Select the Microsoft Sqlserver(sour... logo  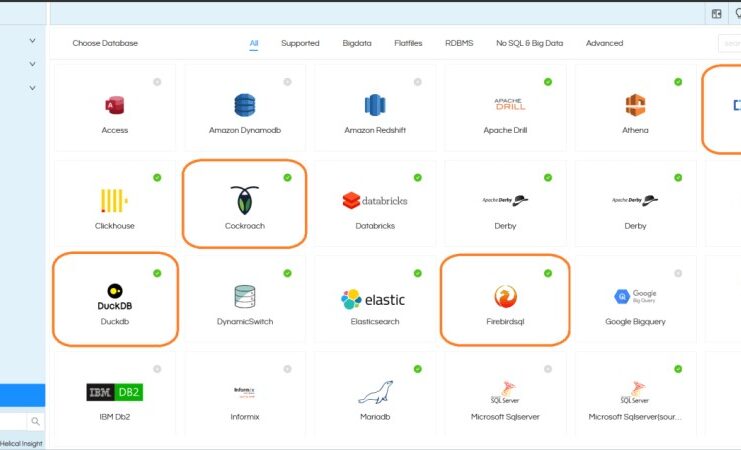pos(635,393)
